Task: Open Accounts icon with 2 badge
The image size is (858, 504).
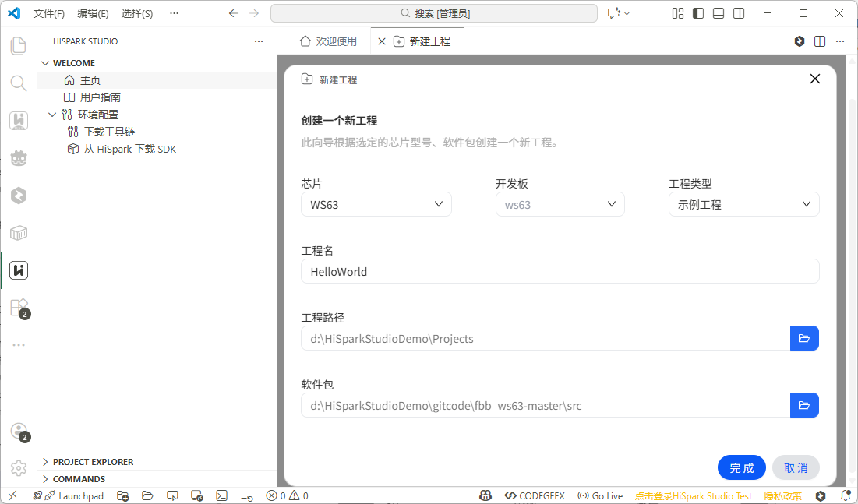Action: point(19,432)
